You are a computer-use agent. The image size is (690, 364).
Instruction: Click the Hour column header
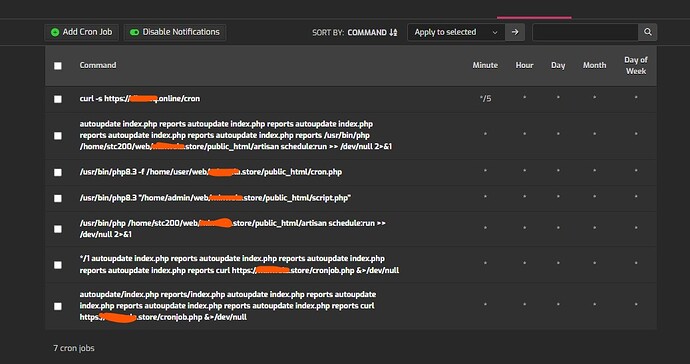[x=524, y=65]
